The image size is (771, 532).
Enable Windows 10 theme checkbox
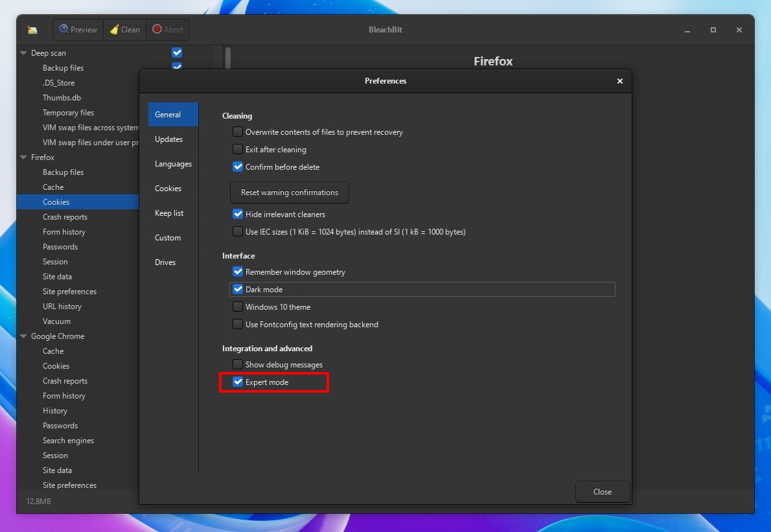click(x=238, y=306)
